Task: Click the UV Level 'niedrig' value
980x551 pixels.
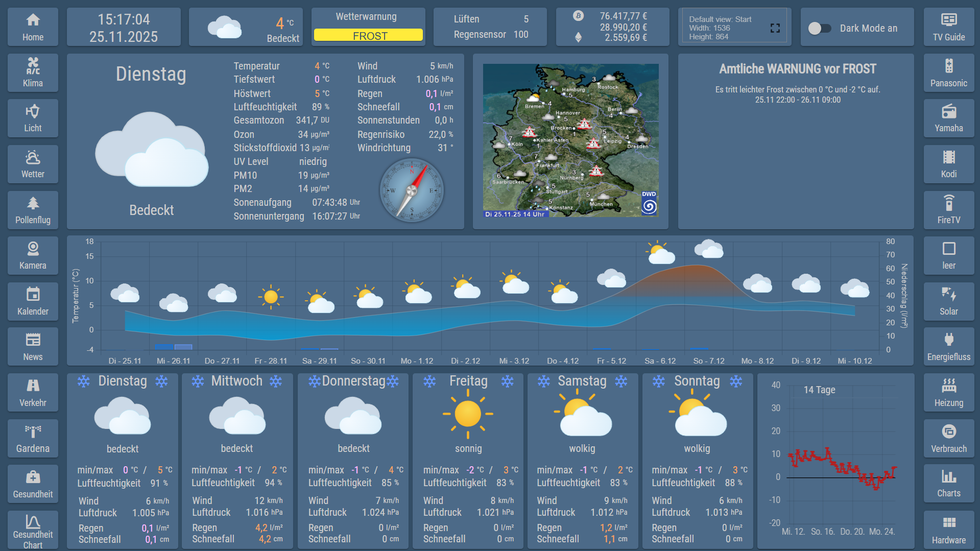Action: pyautogui.click(x=313, y=161)
